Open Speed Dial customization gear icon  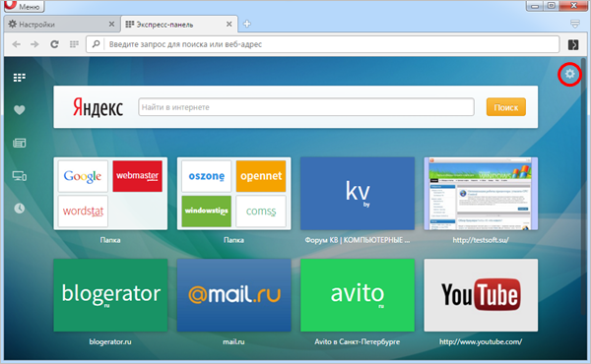click(x=569, y=74)
